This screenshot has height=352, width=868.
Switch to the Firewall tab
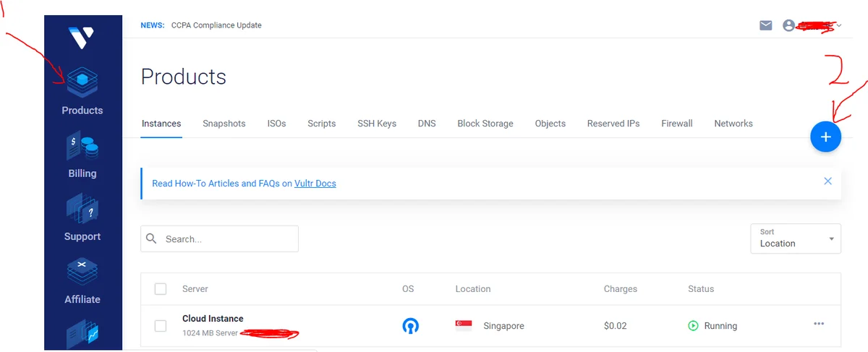[x=677, y=124]
